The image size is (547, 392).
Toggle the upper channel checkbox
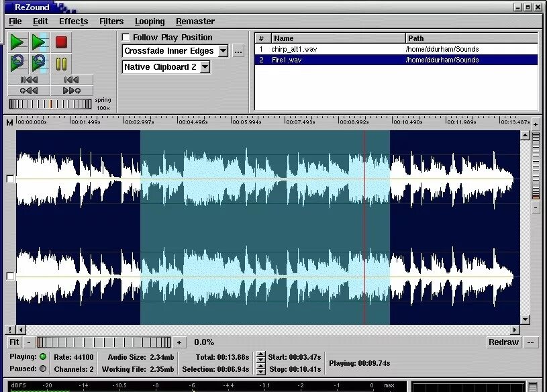[10, 179]
